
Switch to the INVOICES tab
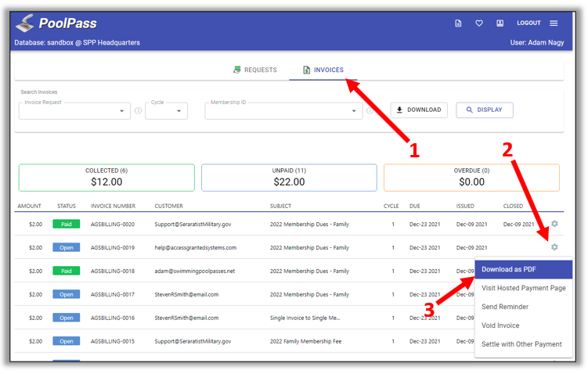pyautogui.click(x=323, y=70)
